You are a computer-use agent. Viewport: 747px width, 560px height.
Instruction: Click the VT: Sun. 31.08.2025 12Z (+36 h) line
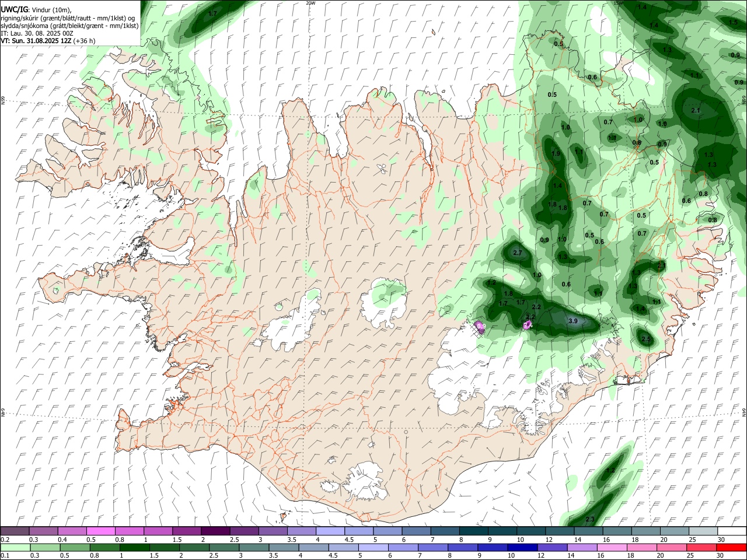(x=48, y=41)
